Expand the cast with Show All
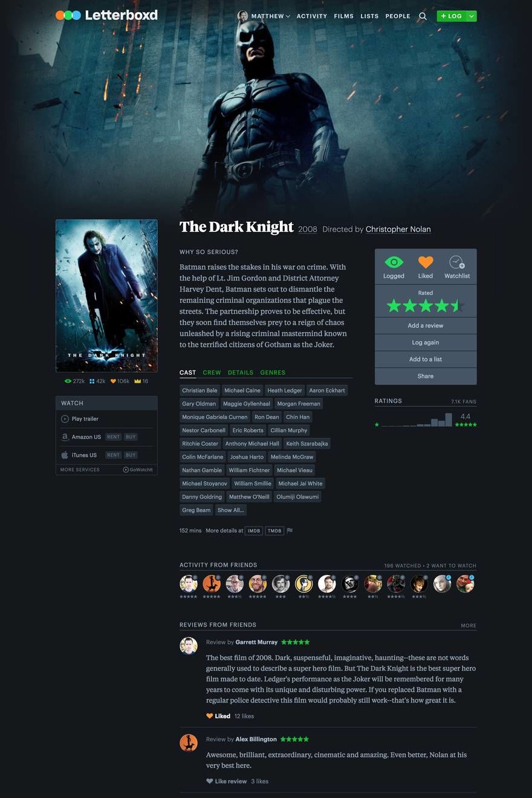Viewport: 532px width, 798px height. point(231,510)
